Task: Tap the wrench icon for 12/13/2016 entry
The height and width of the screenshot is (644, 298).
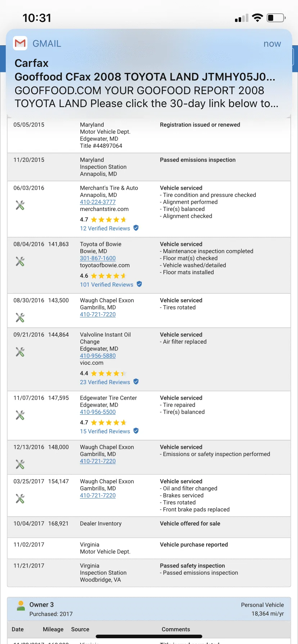Action: (20, 464)
